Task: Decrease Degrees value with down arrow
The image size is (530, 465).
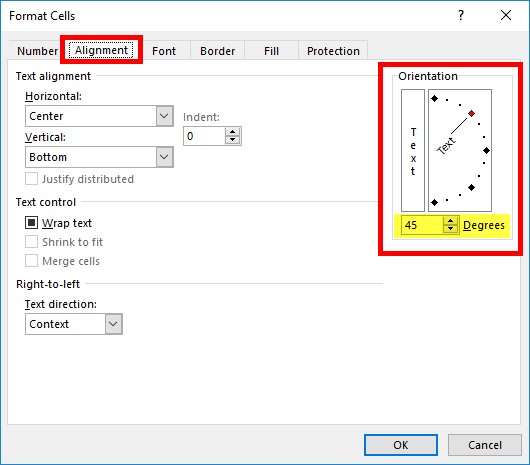Action: click(450, 229)
